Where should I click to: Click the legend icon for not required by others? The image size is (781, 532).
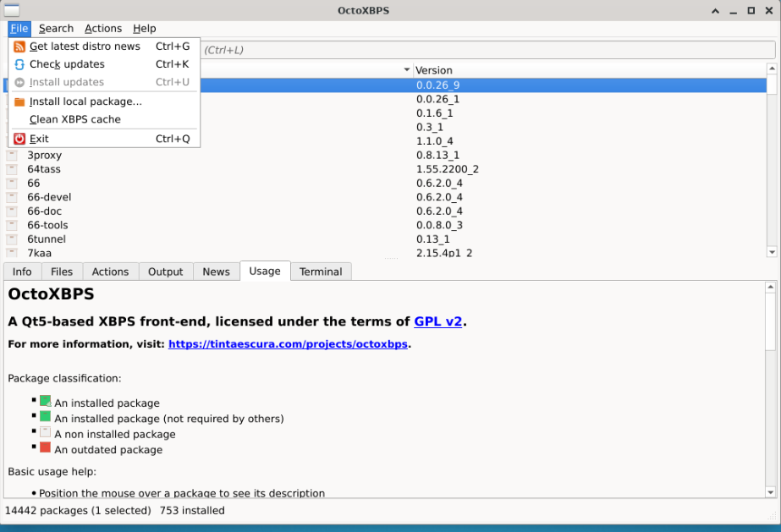[x=46, y=416]
